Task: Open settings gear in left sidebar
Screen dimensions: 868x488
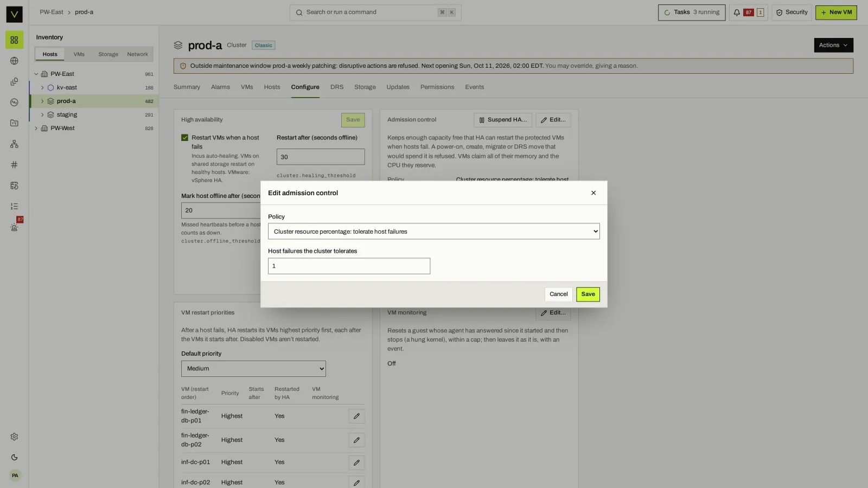Action: pos(14,437)
